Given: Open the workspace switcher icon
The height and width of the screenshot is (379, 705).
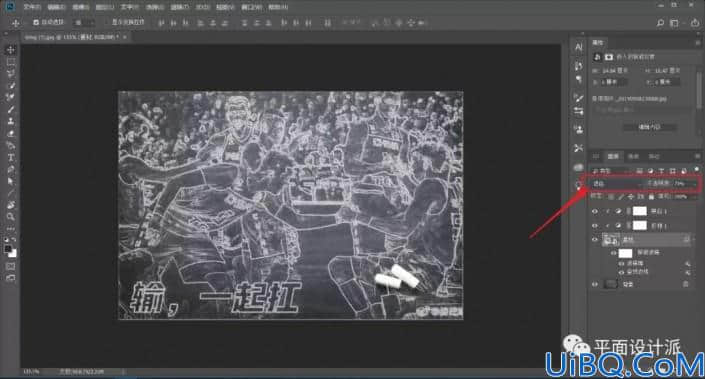Looking at the screenshot, I should (x=674, y=23).
